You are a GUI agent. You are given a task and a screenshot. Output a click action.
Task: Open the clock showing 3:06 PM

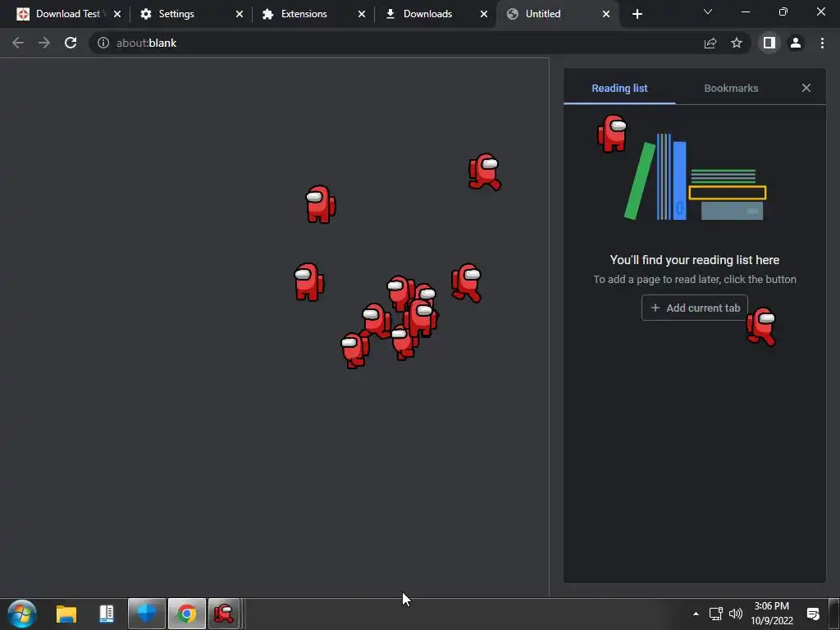point(771,614)
